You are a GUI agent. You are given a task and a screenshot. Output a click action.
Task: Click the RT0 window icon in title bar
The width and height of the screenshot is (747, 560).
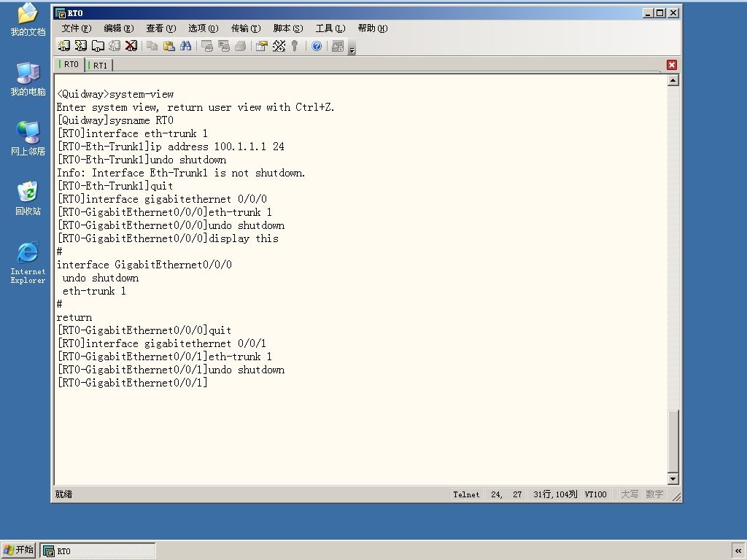pyautogui.click(x=60, y=13)
